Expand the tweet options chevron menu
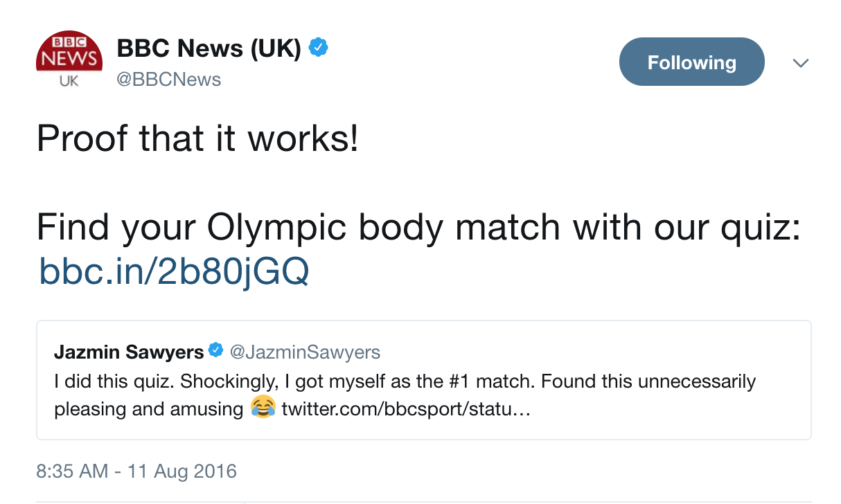Viewport: 841px width, 504px height. pyautogui.click(x=800, y=63)
